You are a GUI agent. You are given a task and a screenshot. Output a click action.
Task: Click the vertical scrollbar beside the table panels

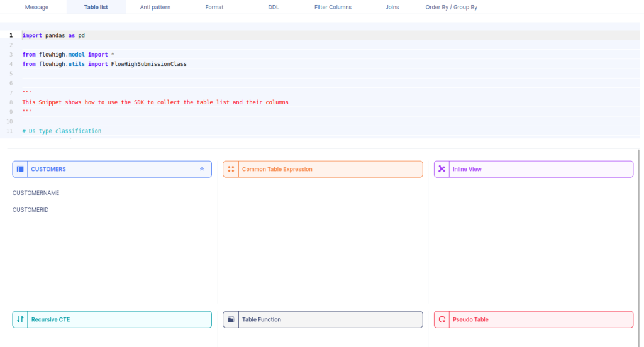639,248
